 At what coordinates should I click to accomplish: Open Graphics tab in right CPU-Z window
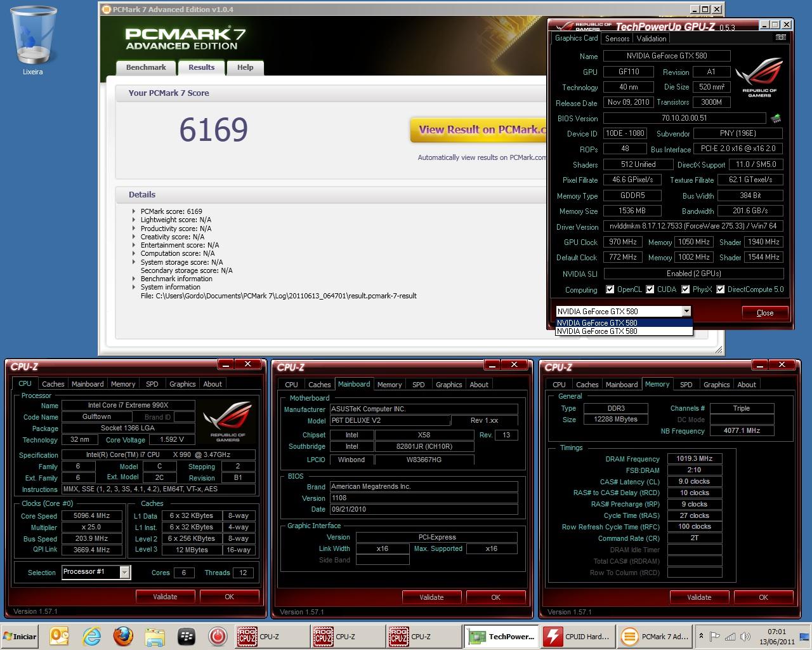pyautogui.click(x=717, y=385)
